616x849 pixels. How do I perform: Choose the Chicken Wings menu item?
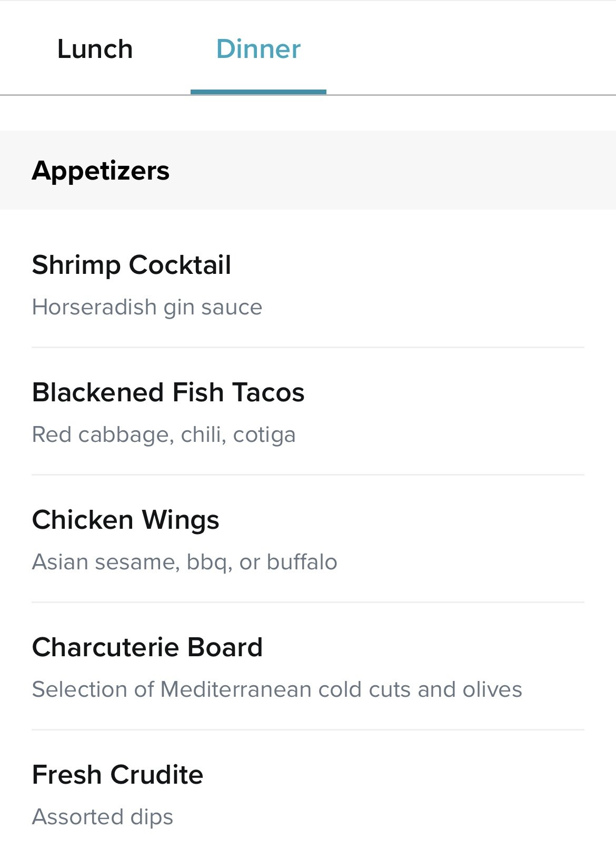(x=308, y=539)
